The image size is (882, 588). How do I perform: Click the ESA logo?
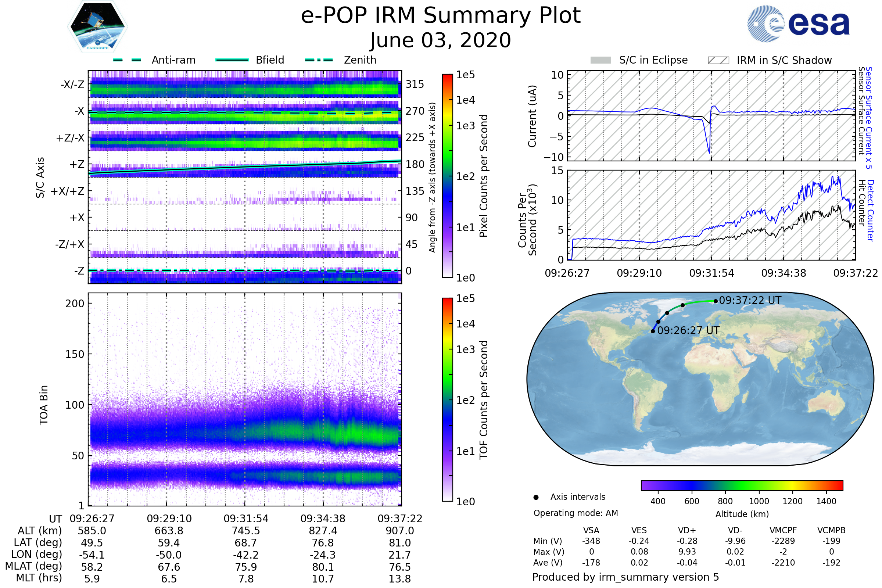tap(798, 24)
